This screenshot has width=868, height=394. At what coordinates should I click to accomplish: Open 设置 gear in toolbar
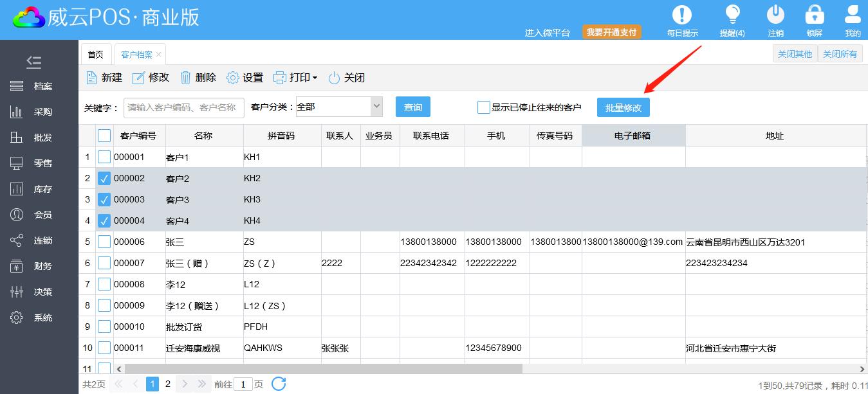(x=233, y=78)
